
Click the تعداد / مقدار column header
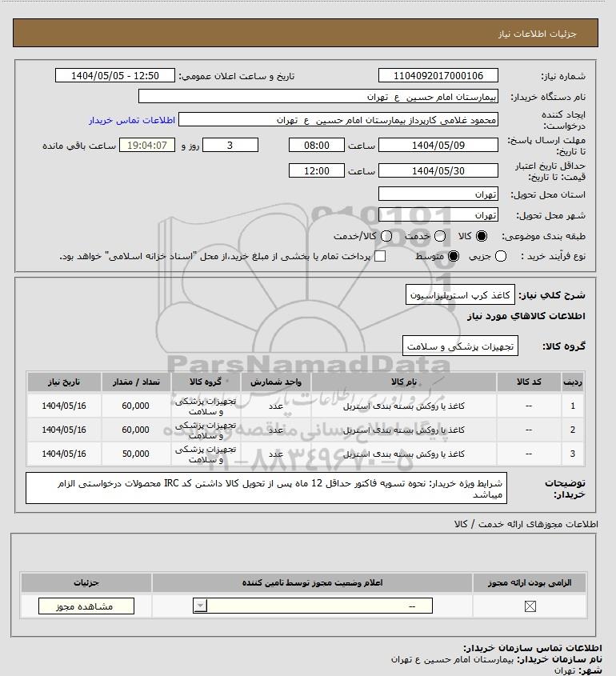136,382
